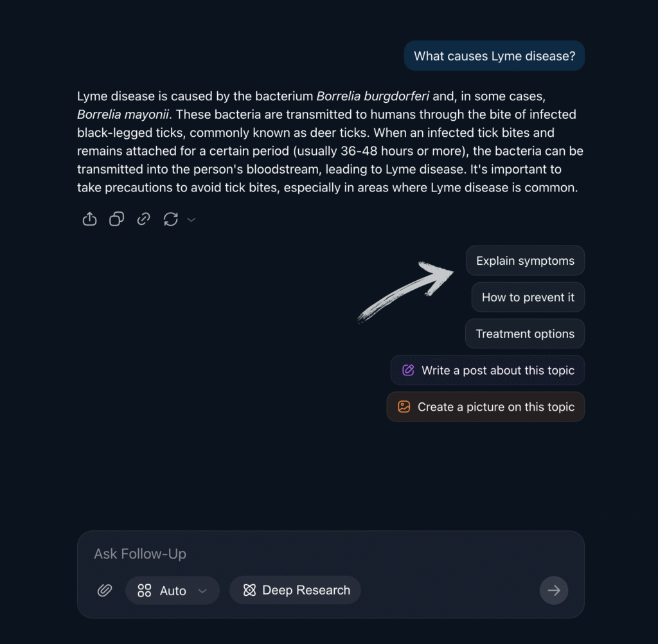Click the purple pencil icon on the post suggestion
Screen dimensions: 658x644
coord(408,370)
